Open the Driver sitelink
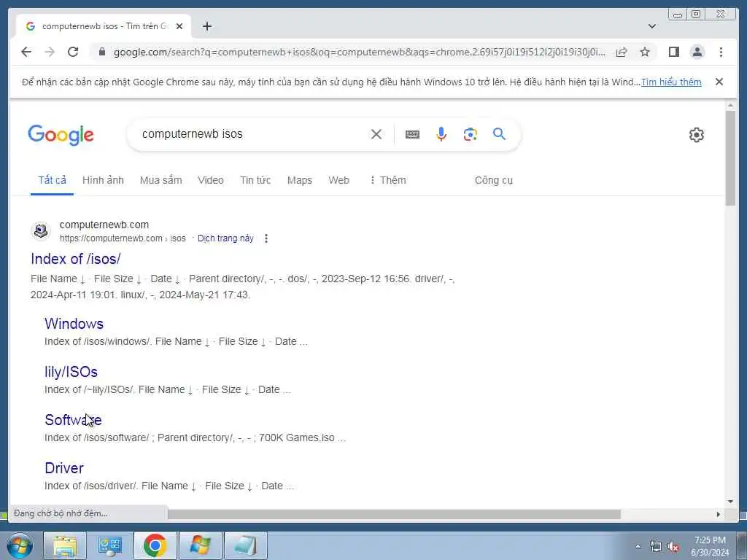 [64, 467]
